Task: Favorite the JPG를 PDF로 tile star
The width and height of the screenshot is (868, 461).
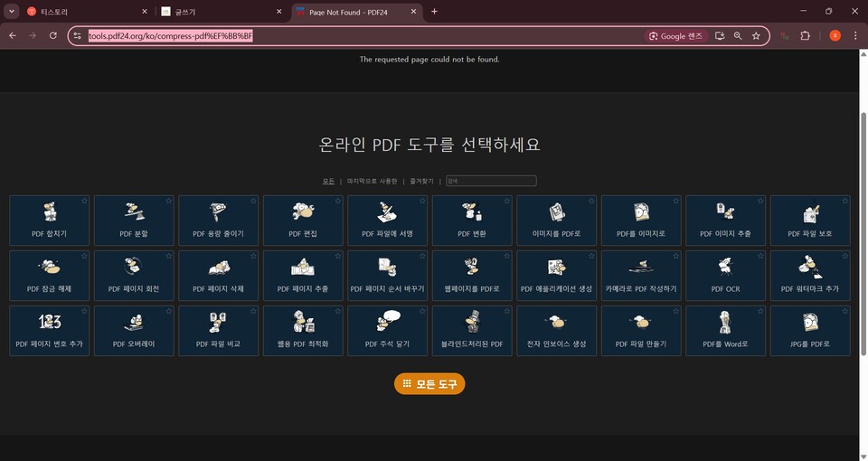Action: pyautogui.click(x=844, y=312)
